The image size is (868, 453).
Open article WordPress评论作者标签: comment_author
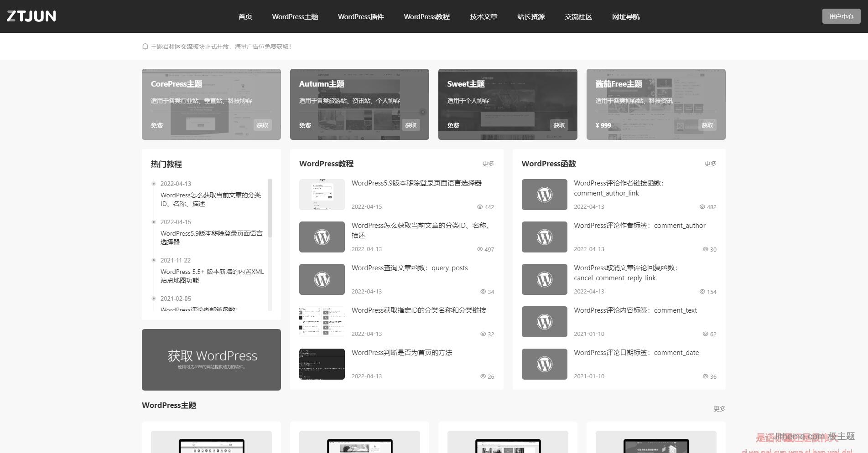pyautogui.click(x=639, y=226)
